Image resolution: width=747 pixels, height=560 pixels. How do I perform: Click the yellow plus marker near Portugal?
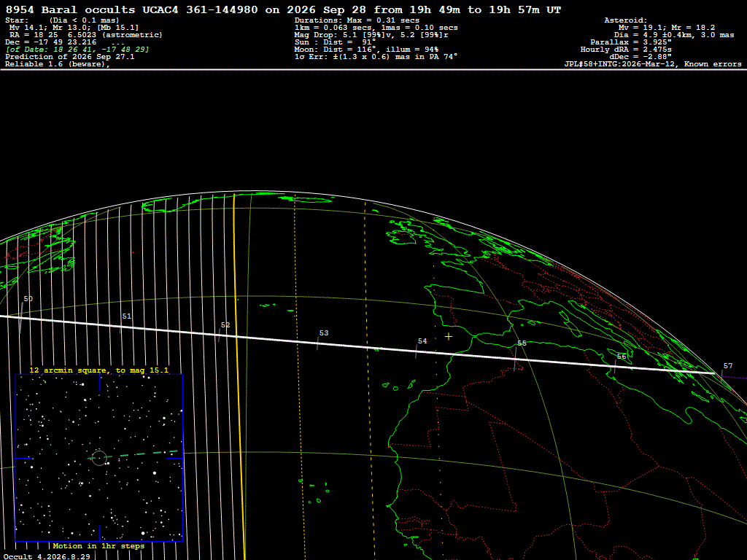(449, 337)
